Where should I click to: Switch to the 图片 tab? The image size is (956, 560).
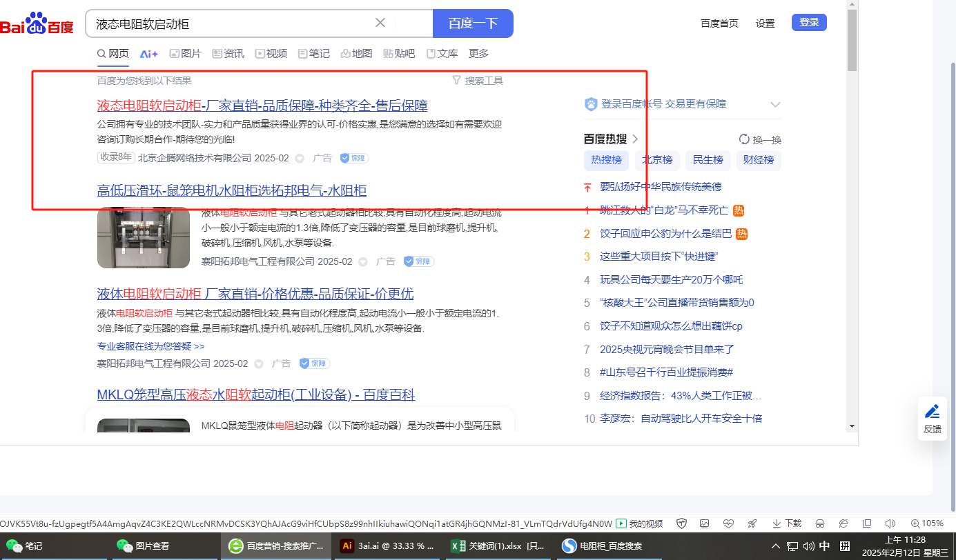(185, 54)
